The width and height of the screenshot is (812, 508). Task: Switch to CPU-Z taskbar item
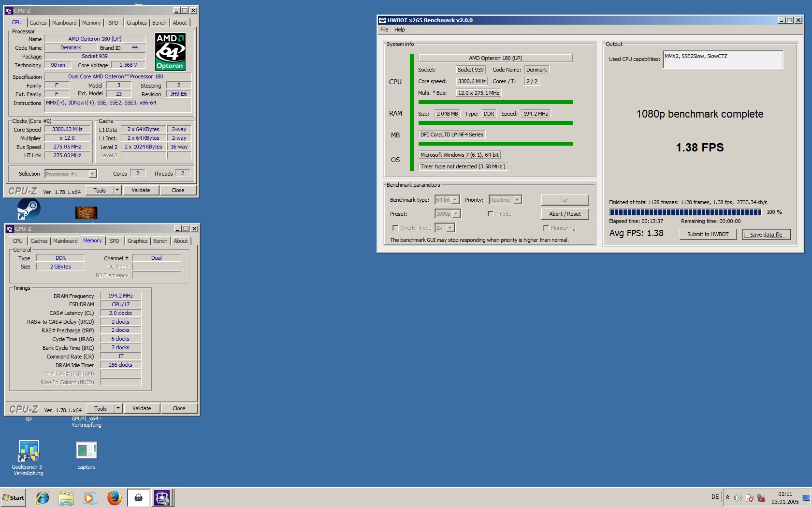click(162, 497)
